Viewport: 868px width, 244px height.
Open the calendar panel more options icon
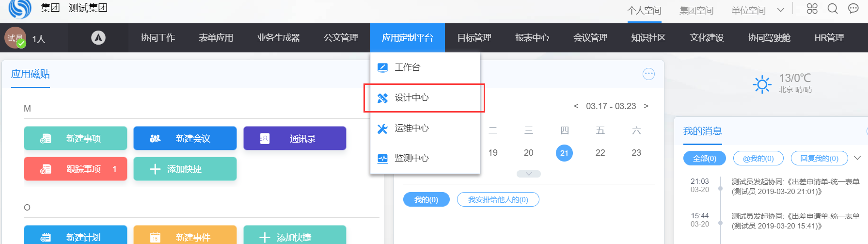pos(648,74)
